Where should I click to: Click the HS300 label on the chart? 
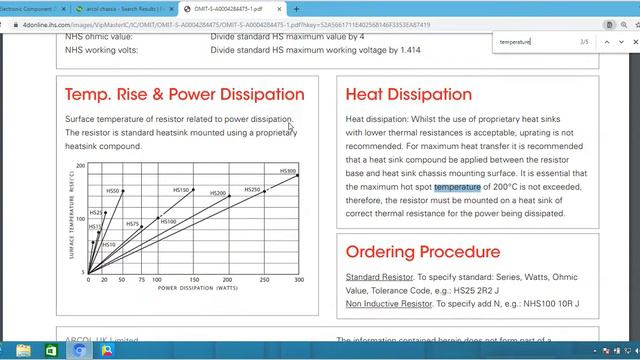(x=288, y=171)
